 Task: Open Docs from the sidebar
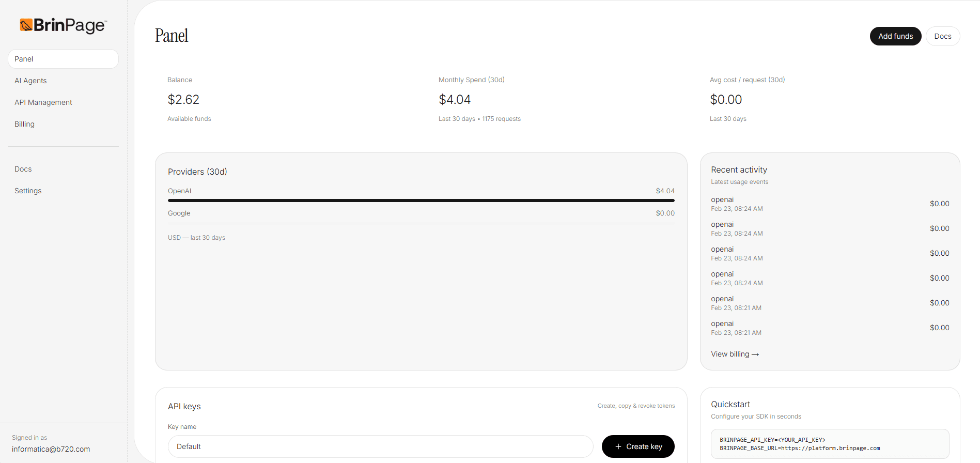pos(23,169)
